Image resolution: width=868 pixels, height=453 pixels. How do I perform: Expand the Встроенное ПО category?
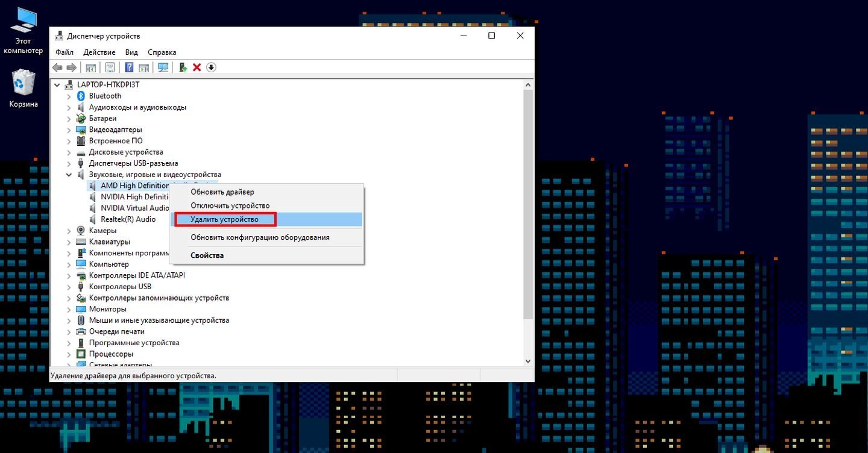coord(69,141)
